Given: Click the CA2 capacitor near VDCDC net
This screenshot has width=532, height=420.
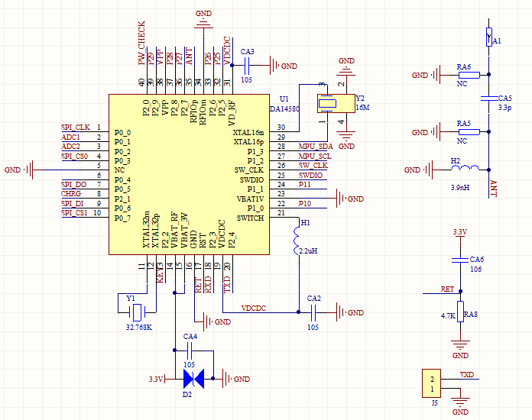Looking at the screenshot, I should 314,312.
